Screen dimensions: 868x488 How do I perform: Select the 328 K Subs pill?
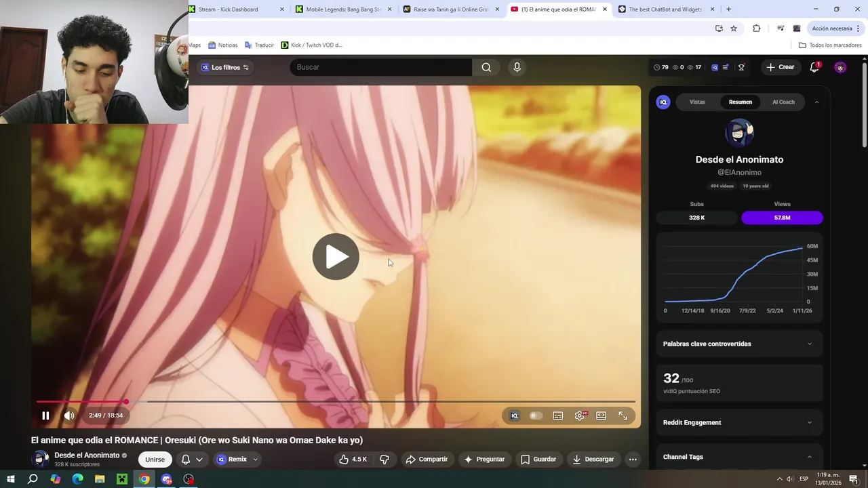(696, 218)
